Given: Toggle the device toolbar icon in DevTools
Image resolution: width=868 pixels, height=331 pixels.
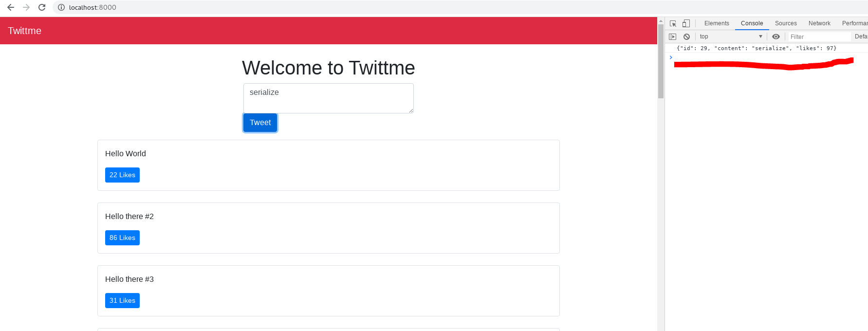Looking at the screenshot, I should [x=686, y=23].
